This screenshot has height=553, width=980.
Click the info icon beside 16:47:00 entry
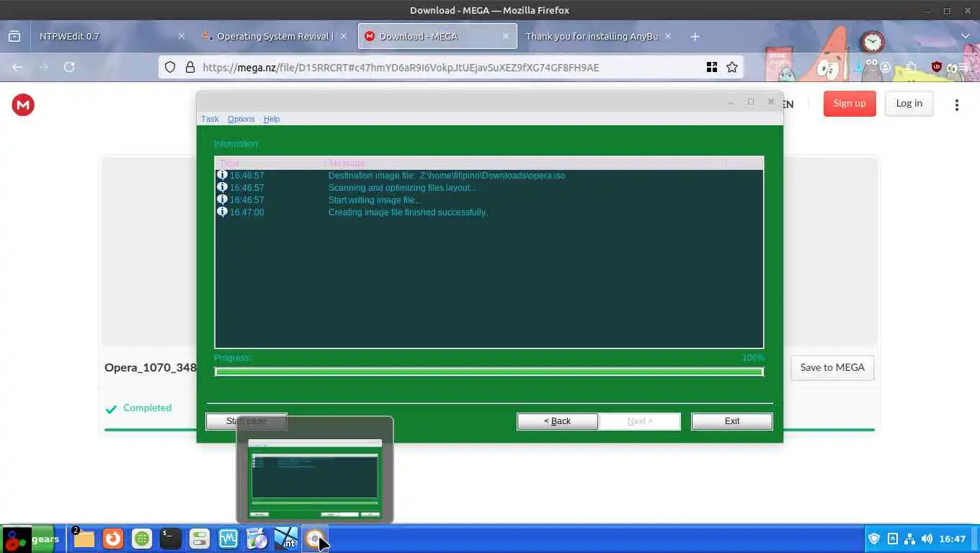pos(222,212)
